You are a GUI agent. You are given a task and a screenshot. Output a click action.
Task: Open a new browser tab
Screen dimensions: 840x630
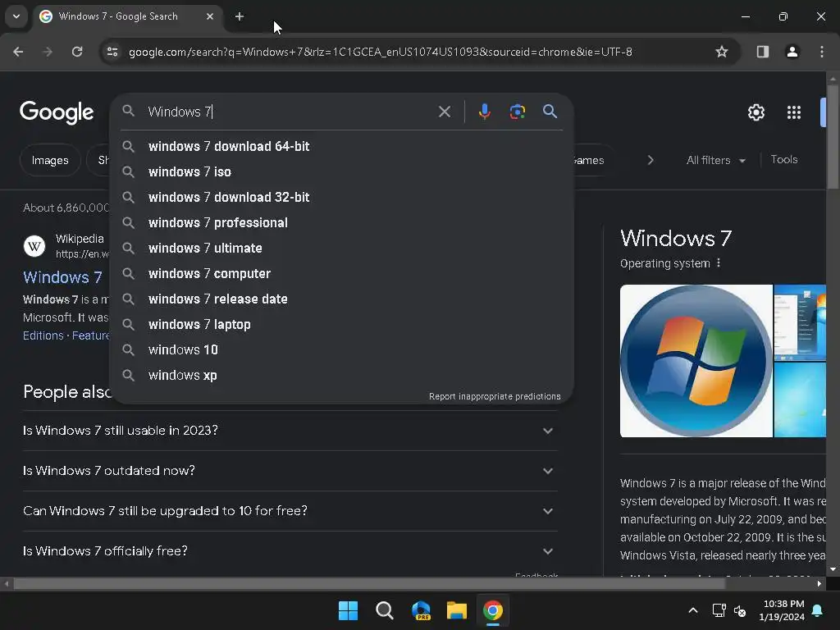[240, 16]
